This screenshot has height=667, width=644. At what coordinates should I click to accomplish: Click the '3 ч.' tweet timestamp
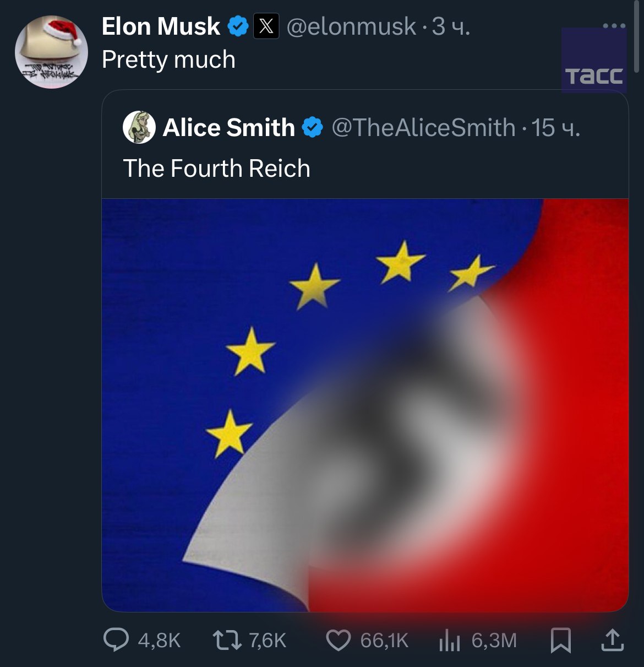tap(451, 26)
